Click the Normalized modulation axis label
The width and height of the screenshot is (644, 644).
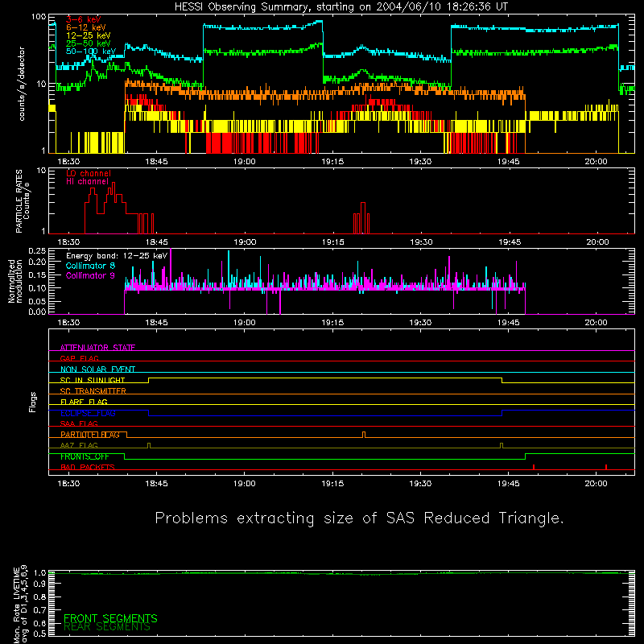[15, 281]
